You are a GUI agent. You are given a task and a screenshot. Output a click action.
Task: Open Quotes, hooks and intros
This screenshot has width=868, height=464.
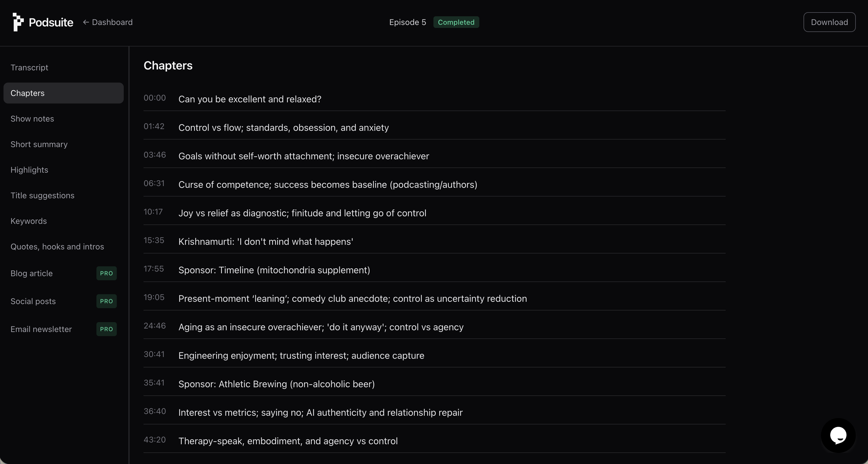point(57,247)
